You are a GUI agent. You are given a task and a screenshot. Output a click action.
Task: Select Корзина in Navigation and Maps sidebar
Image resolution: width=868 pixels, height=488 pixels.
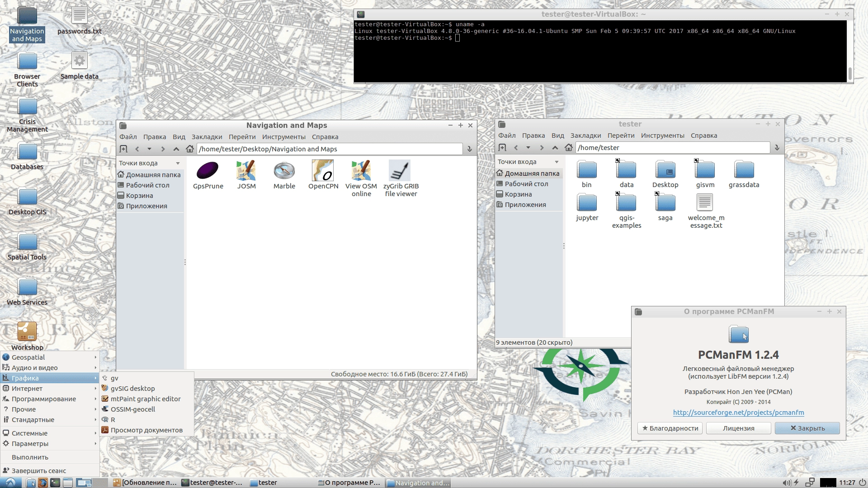click(150, 195)
